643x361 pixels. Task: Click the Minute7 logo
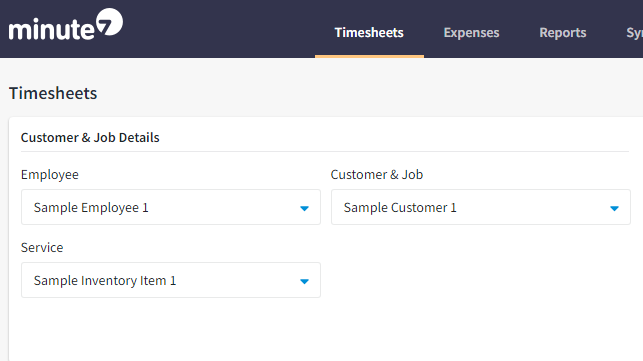tap(66, 25)
